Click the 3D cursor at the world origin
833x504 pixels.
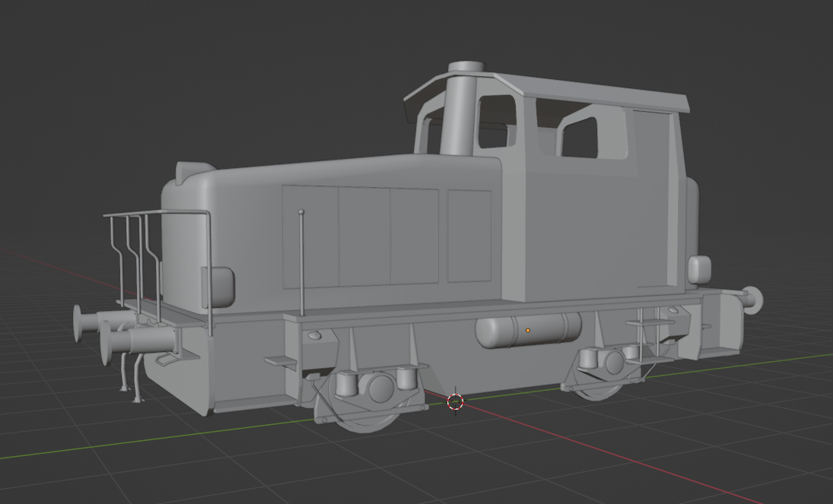[455, 402]
